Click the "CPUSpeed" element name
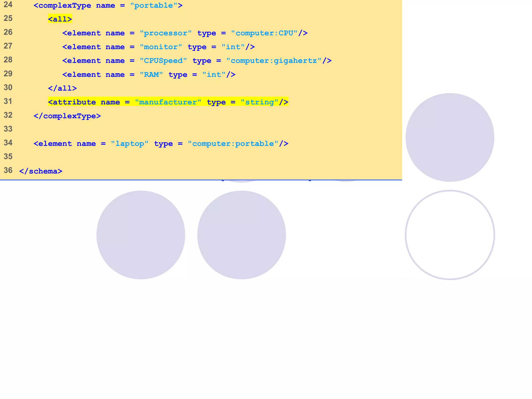The image size is (532, 399). click(163, 61)
